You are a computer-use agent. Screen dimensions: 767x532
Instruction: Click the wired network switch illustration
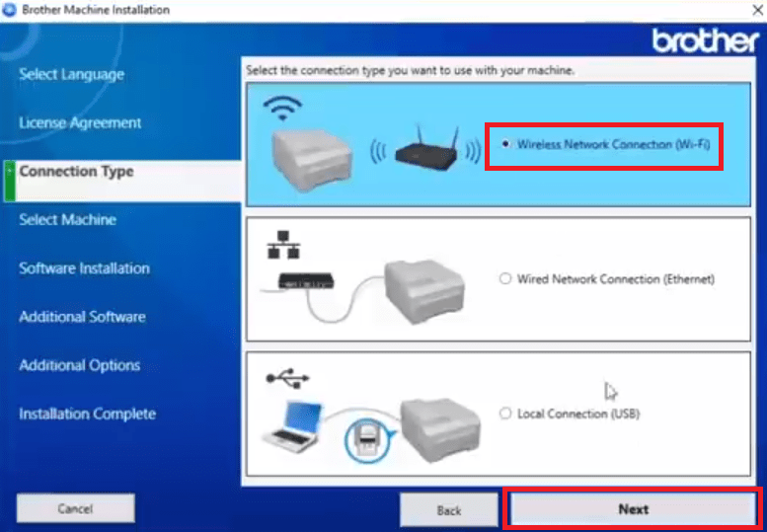(x=306, y=280)
